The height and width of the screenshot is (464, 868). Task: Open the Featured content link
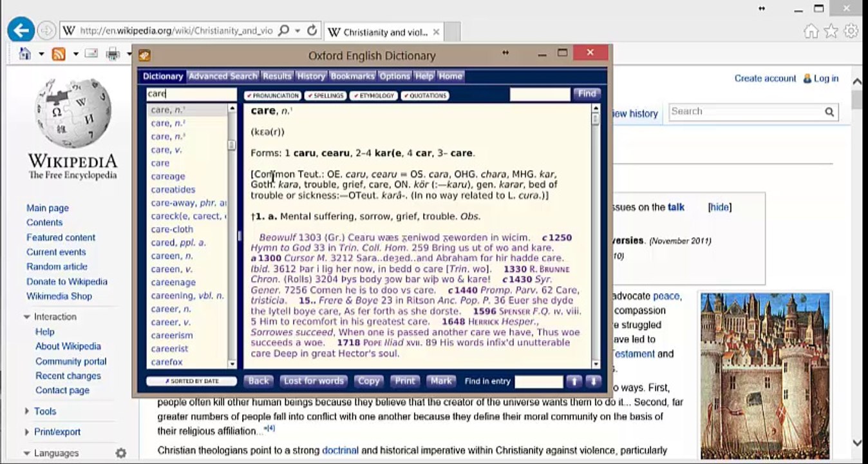click(x=61, y=238)
